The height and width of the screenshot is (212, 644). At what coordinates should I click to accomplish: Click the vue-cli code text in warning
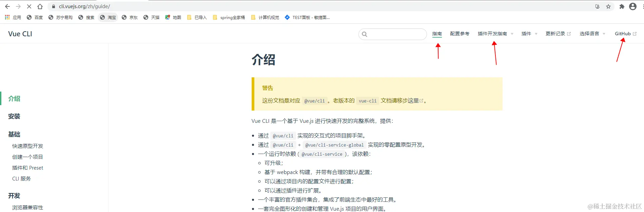tap(368, 101)
